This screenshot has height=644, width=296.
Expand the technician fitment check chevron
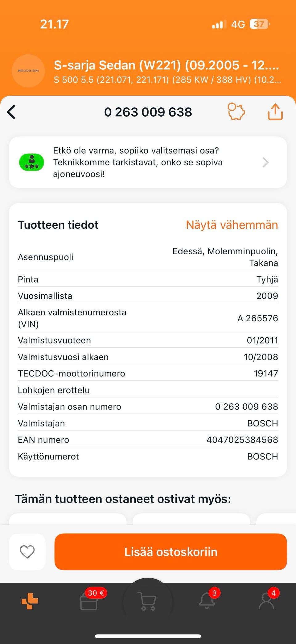(x=265, y=162)
